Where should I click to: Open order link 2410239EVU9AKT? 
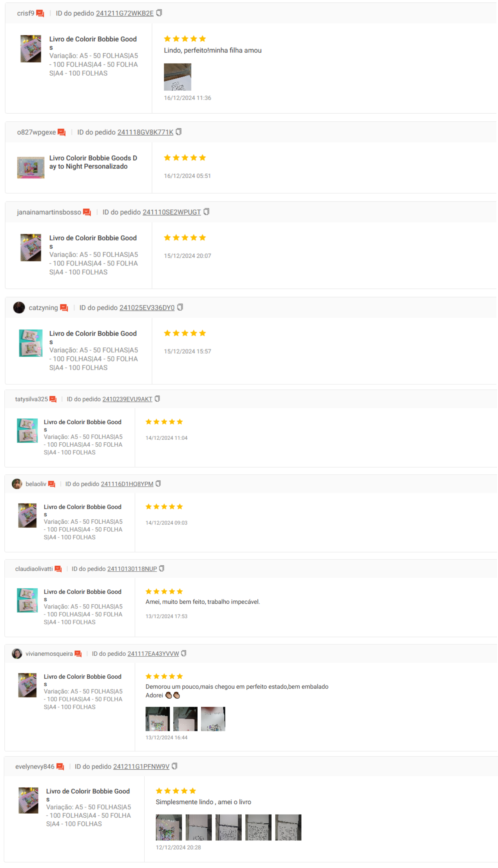[127, 399]
